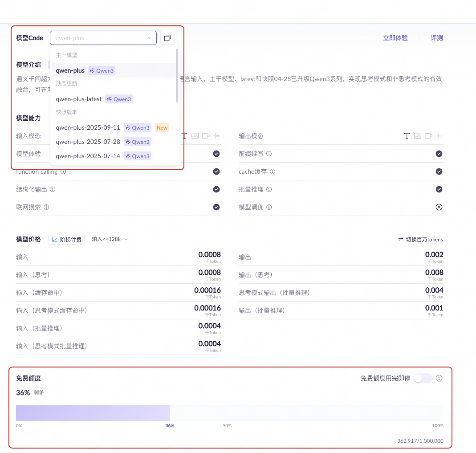The image size is (476, 453).
Task: Click the info icon next to 结构化输出
Action: coord(53,189)
